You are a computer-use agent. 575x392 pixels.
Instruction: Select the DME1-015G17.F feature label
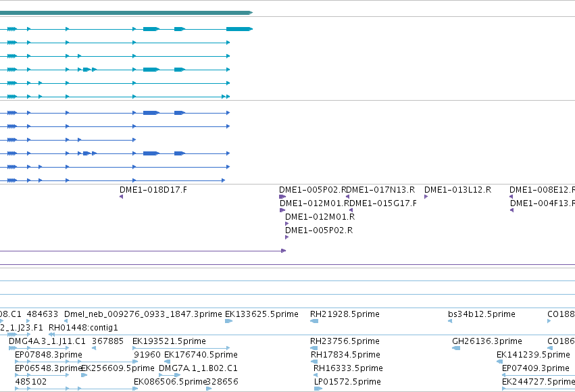[383, 203]
